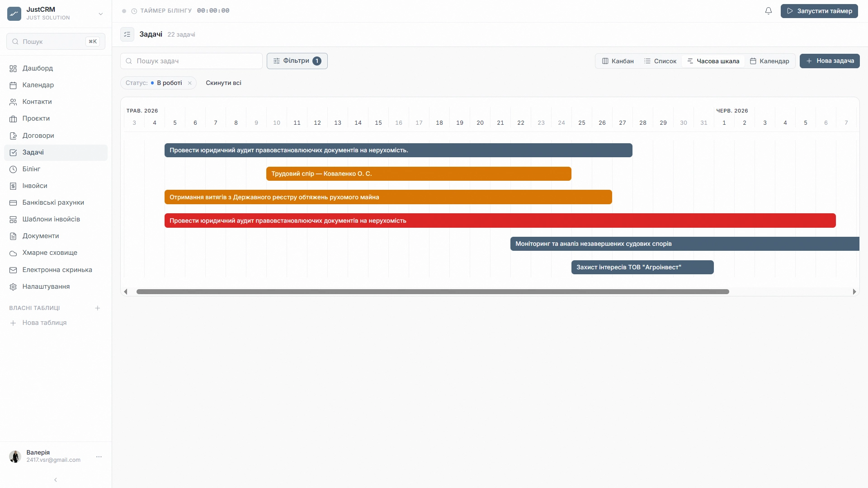This screenshot has height=488, width=868.
Task: Click the 22 задачі count label
Action: [x=181, y=35]
